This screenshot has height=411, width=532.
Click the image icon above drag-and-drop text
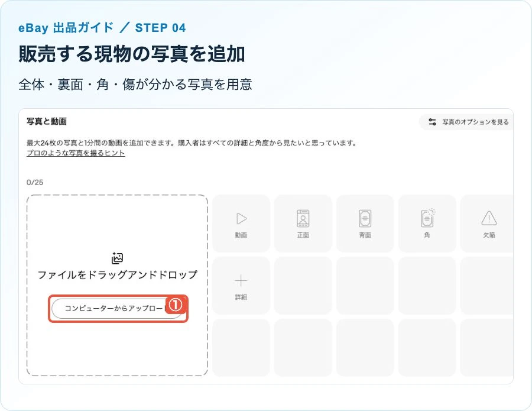pos(118,258)
